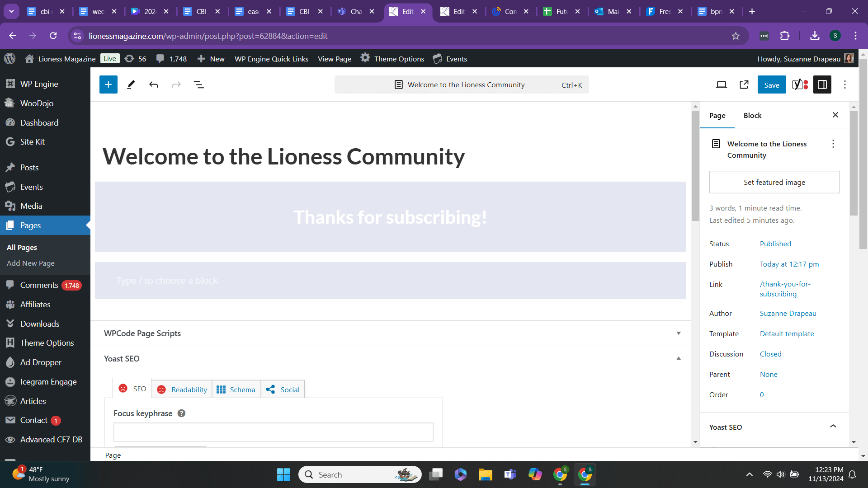Reload the browser page

pos(53,36)
